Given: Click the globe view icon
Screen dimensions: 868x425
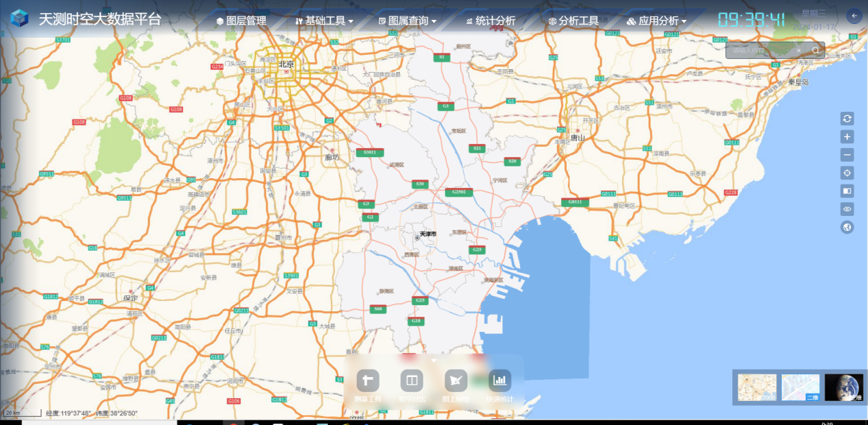Looking at the screenshot, I should (847, 227).
